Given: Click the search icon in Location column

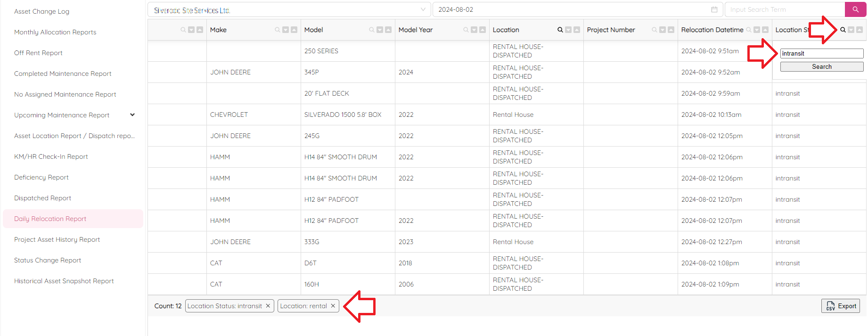Looking at the screenshot, I should click(560, 30).
